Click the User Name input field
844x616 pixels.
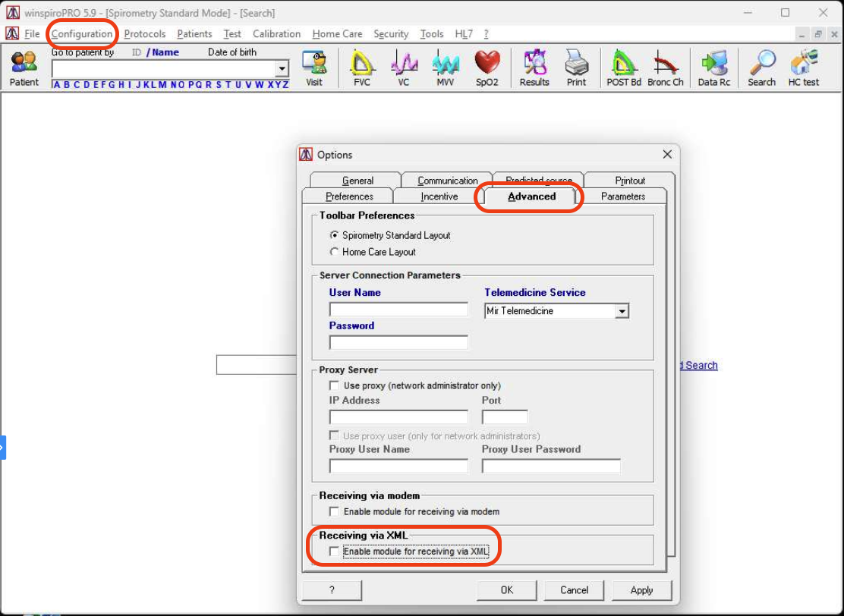pos(398,310)
